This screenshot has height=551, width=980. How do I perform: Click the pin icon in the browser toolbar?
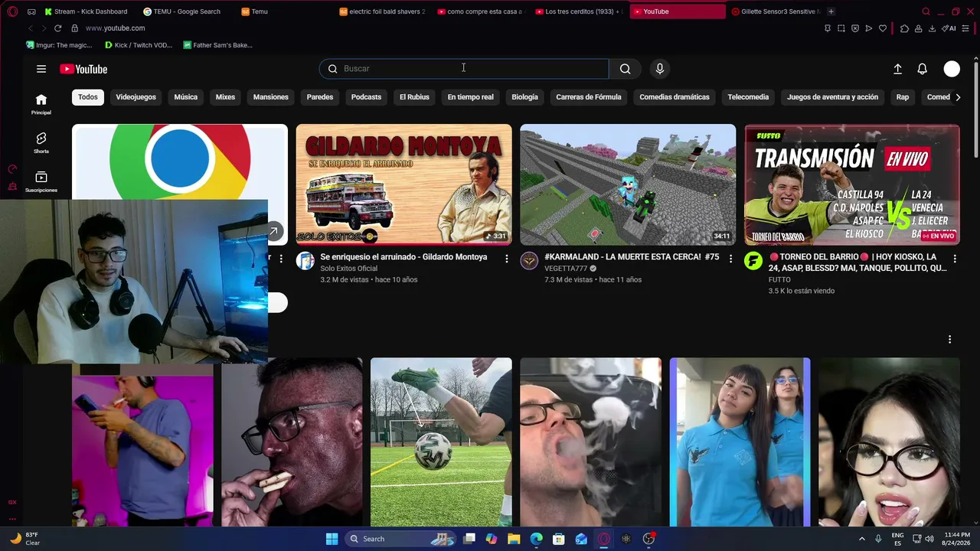[x=827, y=28]
